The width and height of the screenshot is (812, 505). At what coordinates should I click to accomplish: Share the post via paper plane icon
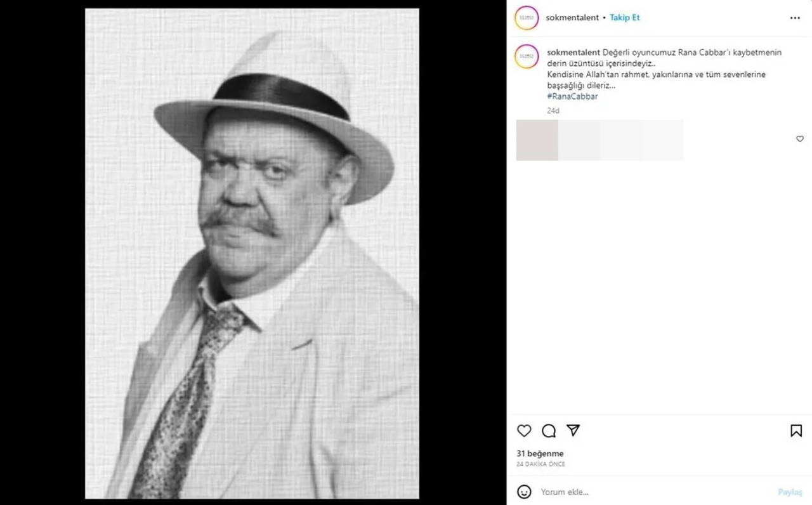point(573,431)
